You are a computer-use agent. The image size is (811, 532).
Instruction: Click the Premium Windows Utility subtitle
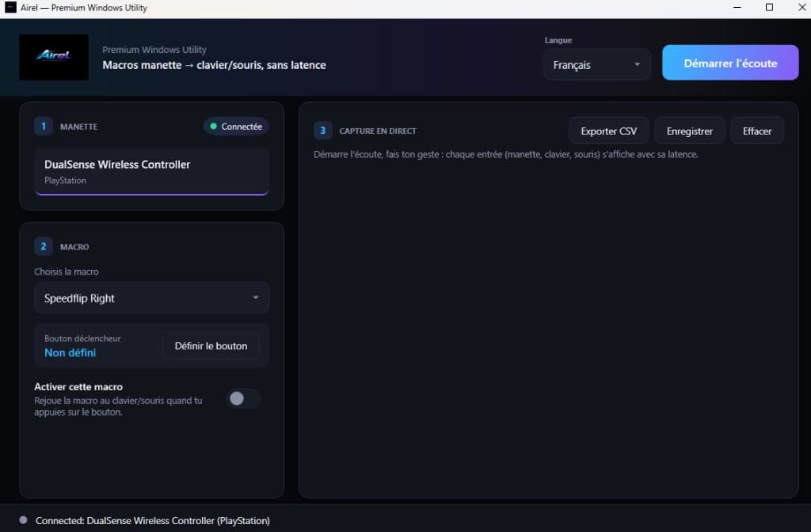pyautogui.click(x=154, y=50)
